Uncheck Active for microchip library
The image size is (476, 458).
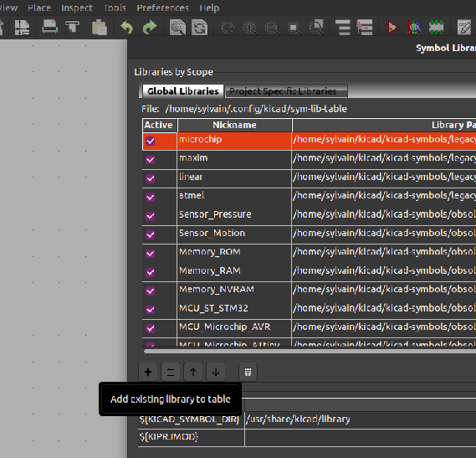(x=151, y=141)
